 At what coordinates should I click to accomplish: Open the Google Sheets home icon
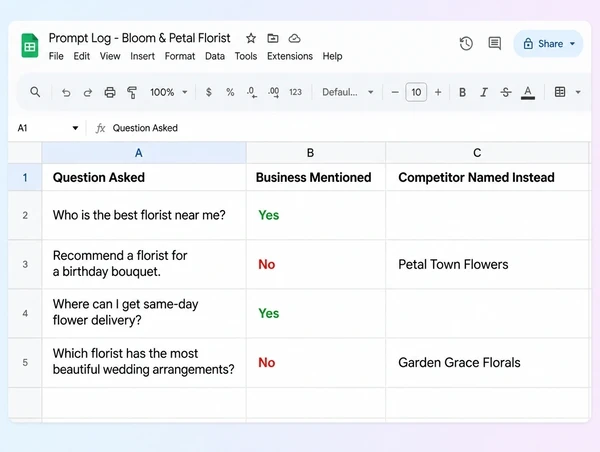(x=29, y=46)
